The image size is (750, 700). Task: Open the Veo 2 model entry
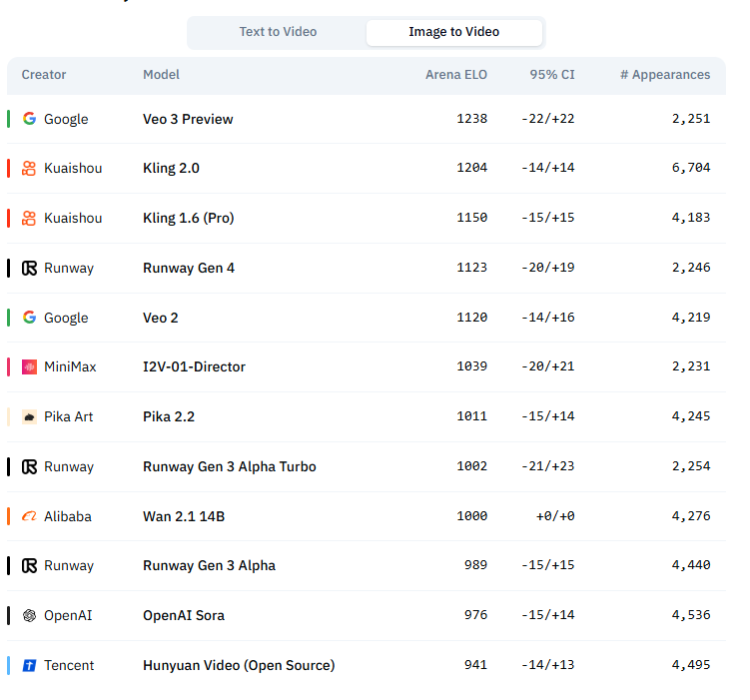coord(160,318)
